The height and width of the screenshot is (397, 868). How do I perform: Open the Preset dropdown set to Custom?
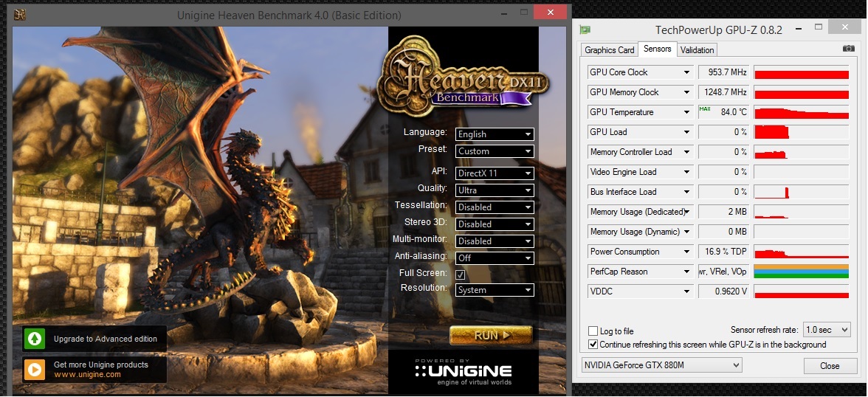(495, 151)
